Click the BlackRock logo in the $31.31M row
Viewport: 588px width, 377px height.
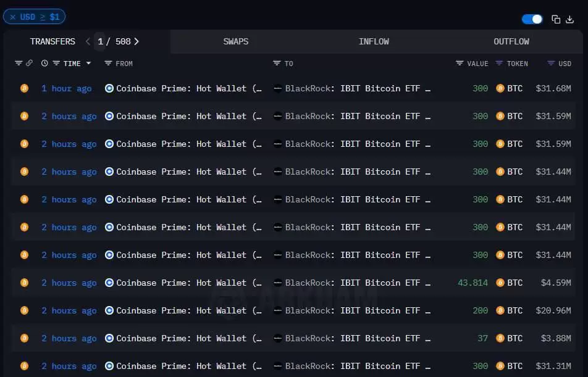[278, 366]
